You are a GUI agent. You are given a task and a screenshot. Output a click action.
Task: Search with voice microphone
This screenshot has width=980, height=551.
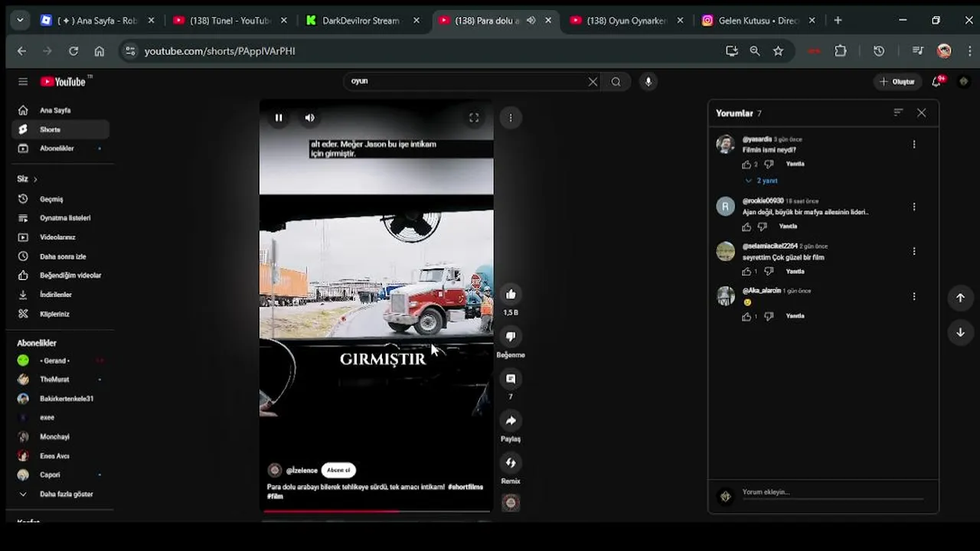pos(648,82)
